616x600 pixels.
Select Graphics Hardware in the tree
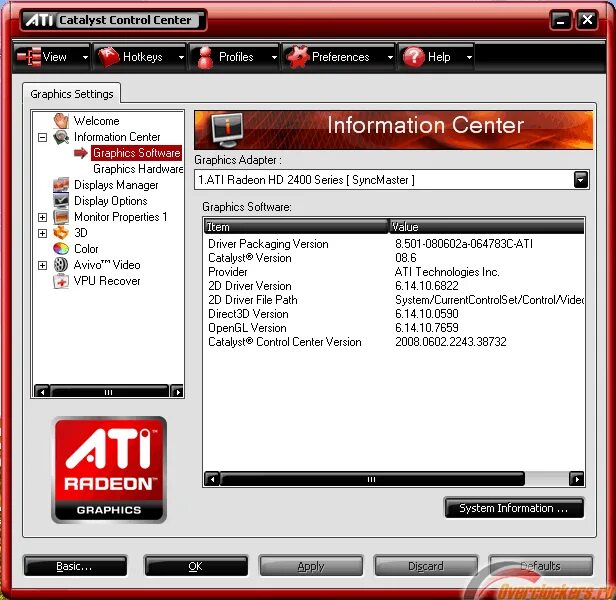[138, 169]
